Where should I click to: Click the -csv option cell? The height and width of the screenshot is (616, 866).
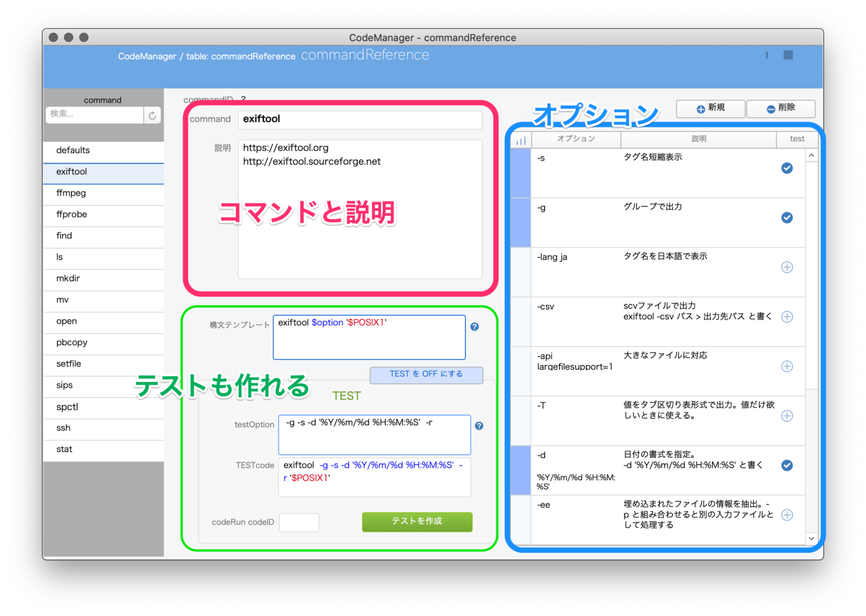click(x=576, y=322)
